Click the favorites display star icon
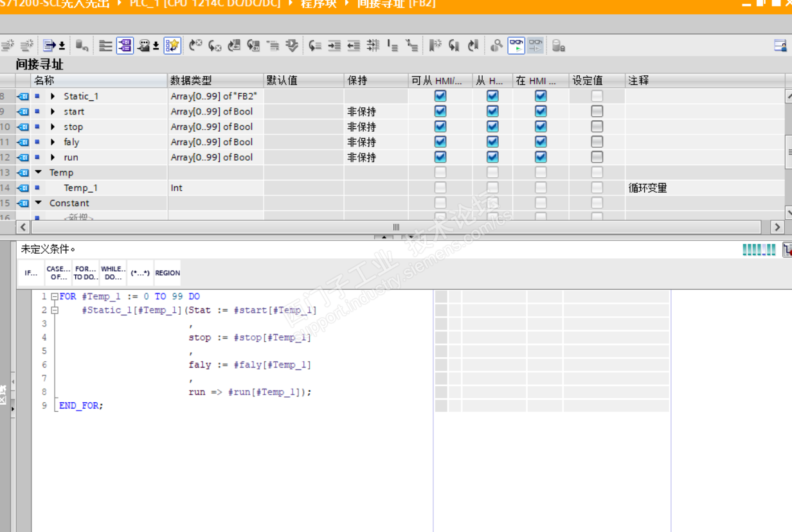 point(172,46)
